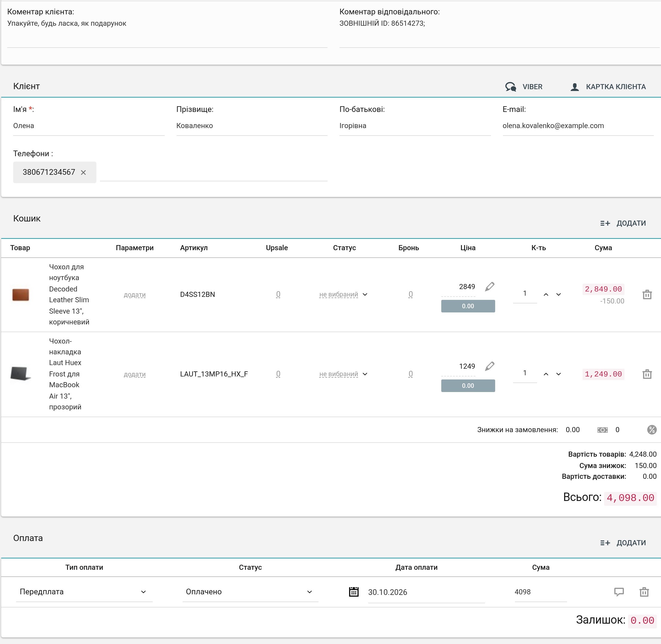Decrease quantity of Decoded Leather sleeve
The height and width of the screenshot is (644, 661).
[559, 294]
